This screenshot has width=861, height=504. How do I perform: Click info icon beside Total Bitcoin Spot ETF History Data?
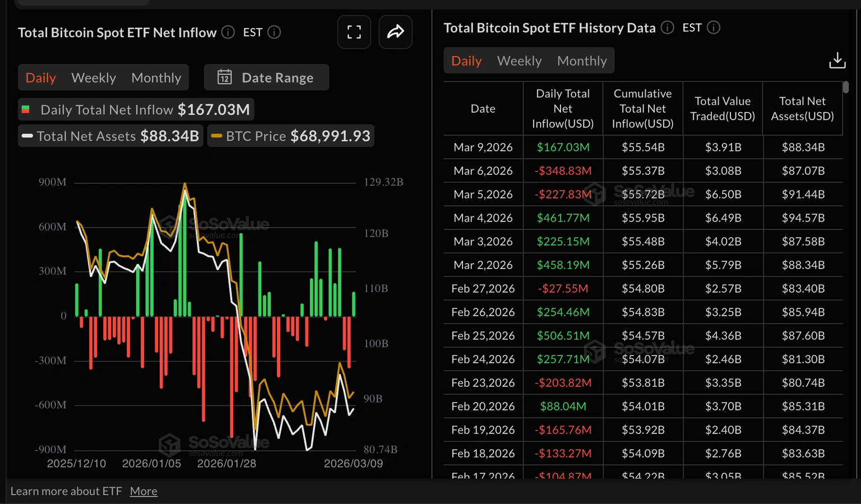(x=667, y=27)
